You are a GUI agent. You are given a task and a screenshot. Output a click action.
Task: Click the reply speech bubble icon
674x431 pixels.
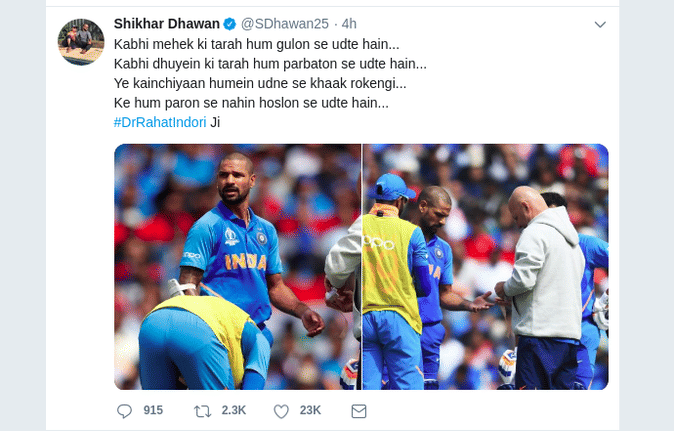tap(124, 411)
